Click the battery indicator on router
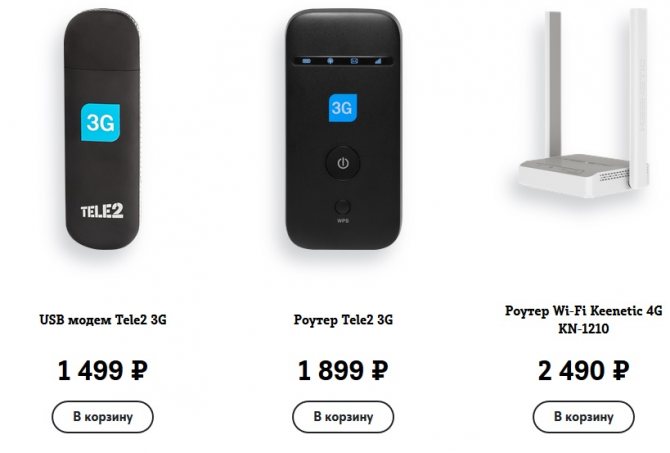The height and width of the screenshot is (453, 670). 306,61
